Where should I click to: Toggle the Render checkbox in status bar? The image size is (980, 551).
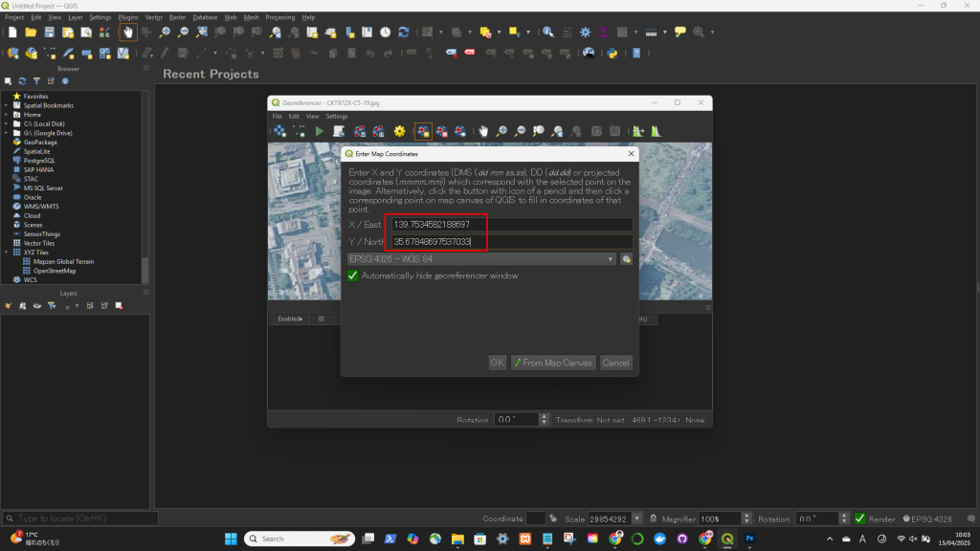pyautogui.click(x=860, y=518)
